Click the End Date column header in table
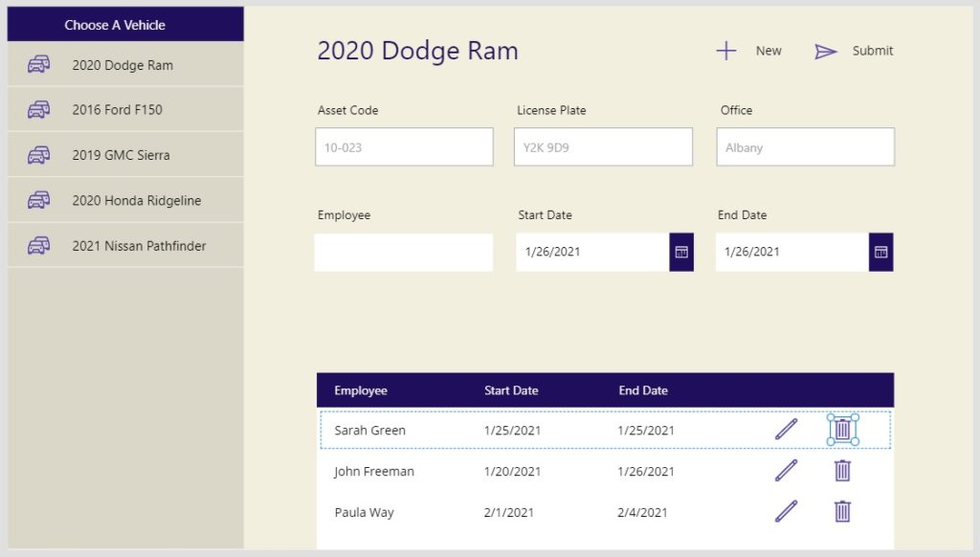 pos(643,390)
